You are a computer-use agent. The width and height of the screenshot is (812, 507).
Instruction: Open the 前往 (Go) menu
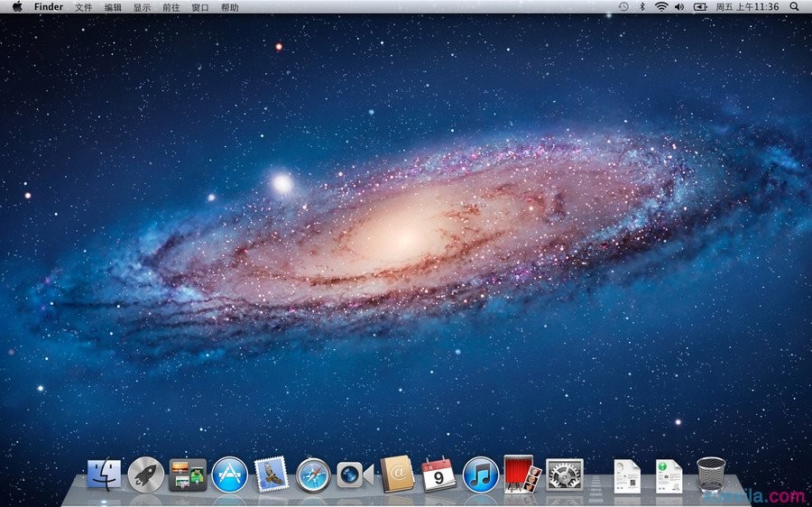[x=171, y=7]
